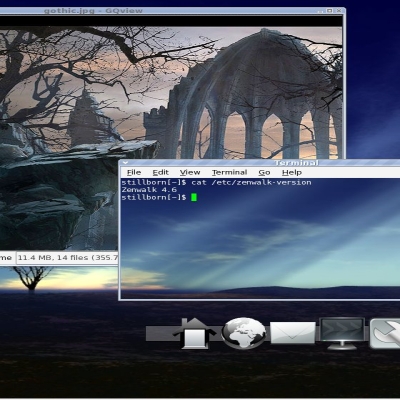Open the Help menu in Terminal

click(292, 172)
